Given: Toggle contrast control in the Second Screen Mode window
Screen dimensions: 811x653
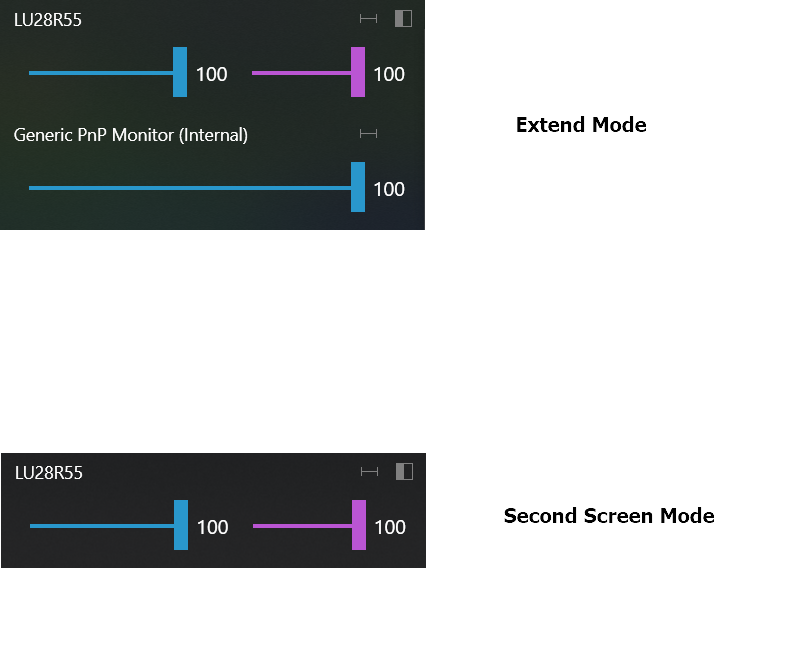Looking at the screenshot, I should 403,471.
